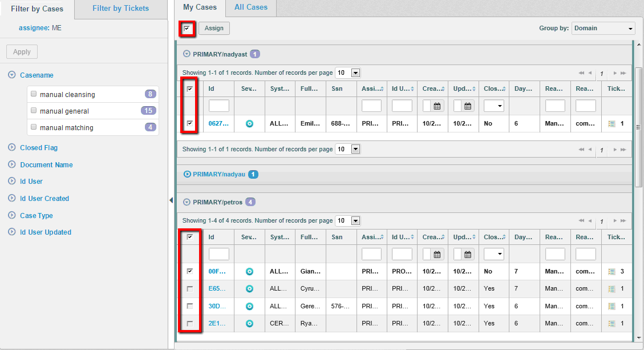Expand the PRIMARY/nadyau group

click(187, 174)
